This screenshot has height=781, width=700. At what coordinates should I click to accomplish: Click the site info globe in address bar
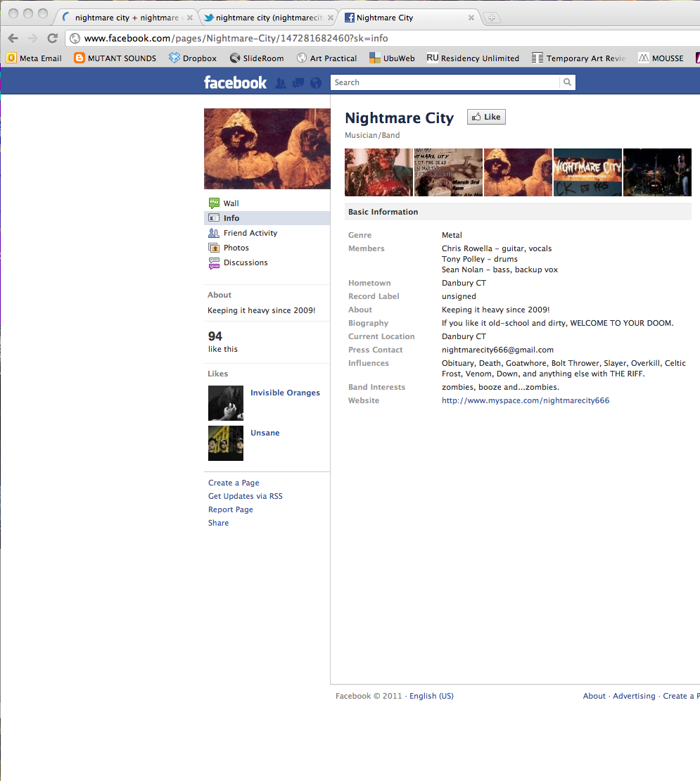pos(75,39)
